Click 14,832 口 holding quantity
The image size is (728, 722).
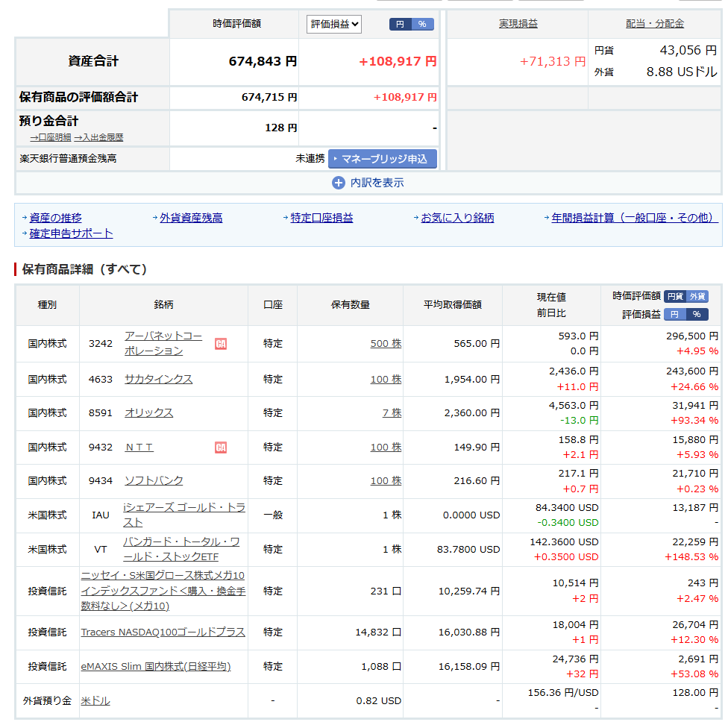[378, 632]
